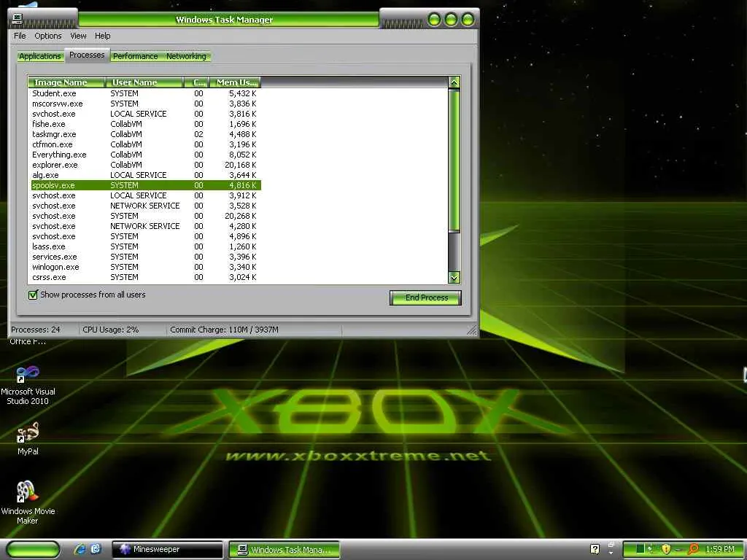Open the Help menu
The height and width of the screenshot is (560, 747).
(102, 36)
